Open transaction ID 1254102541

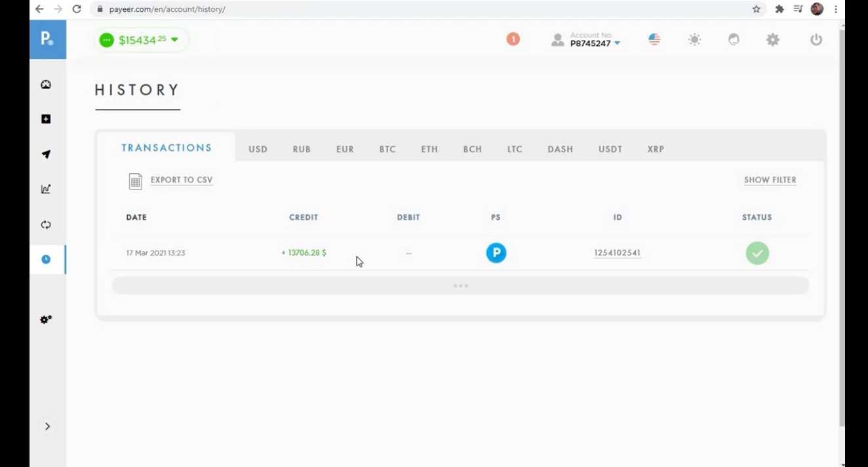coord(617,253)
